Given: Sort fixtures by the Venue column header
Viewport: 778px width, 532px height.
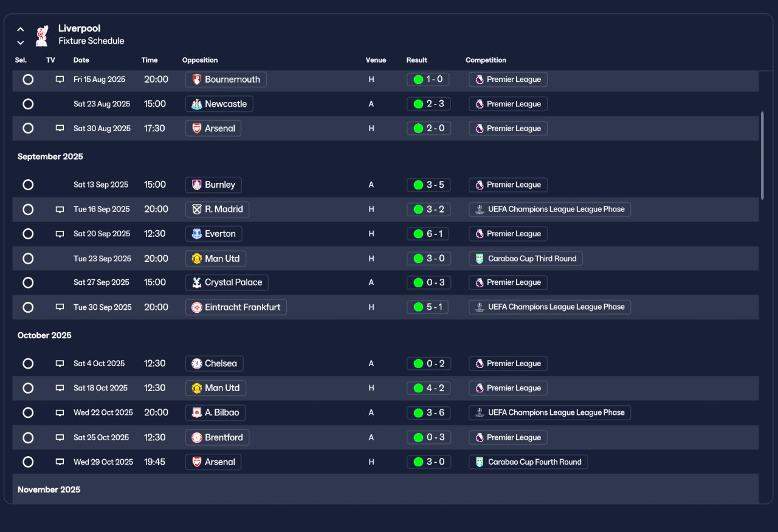Looking at the screenshot, I should coord(376,60).
